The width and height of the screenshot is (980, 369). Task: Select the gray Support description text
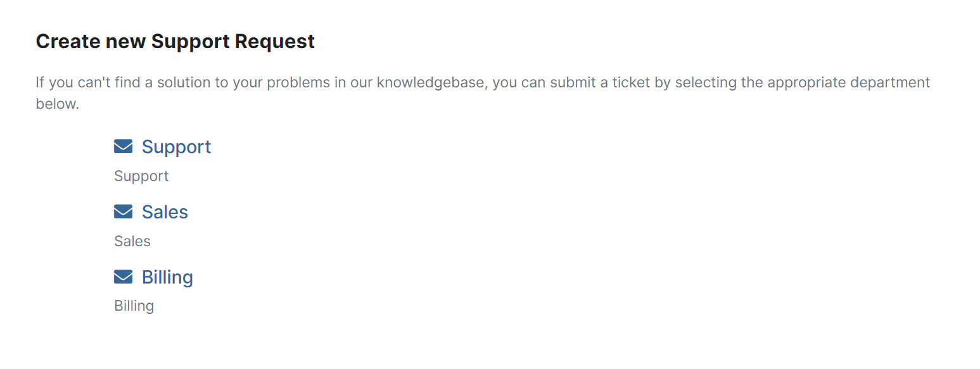141,176
